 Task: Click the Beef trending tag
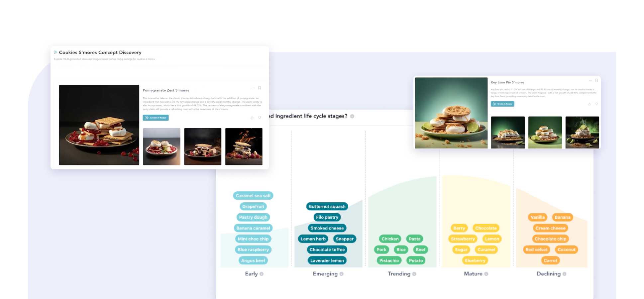tap(421, 249)
